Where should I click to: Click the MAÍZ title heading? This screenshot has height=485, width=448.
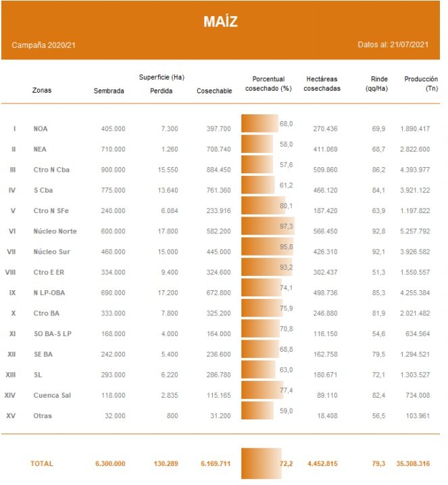tap(220, 22)
